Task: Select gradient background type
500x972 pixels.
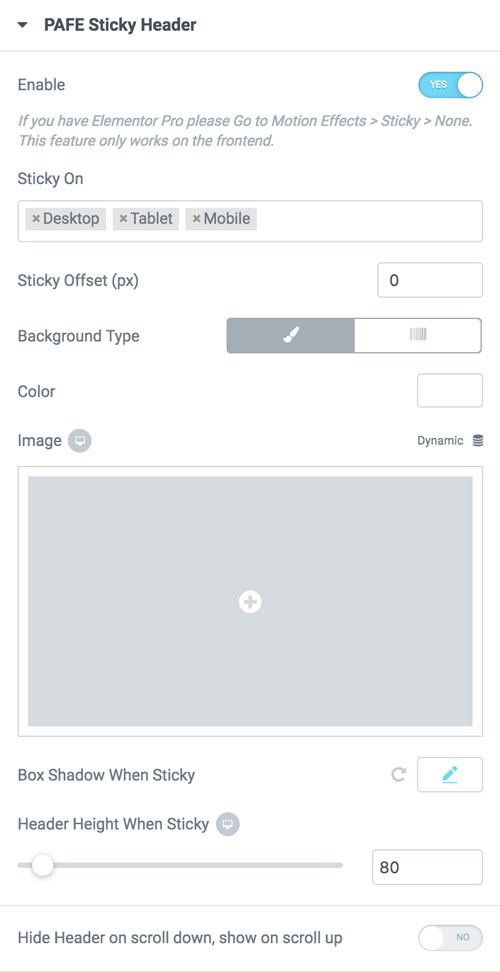Action: tap(418, 335)
